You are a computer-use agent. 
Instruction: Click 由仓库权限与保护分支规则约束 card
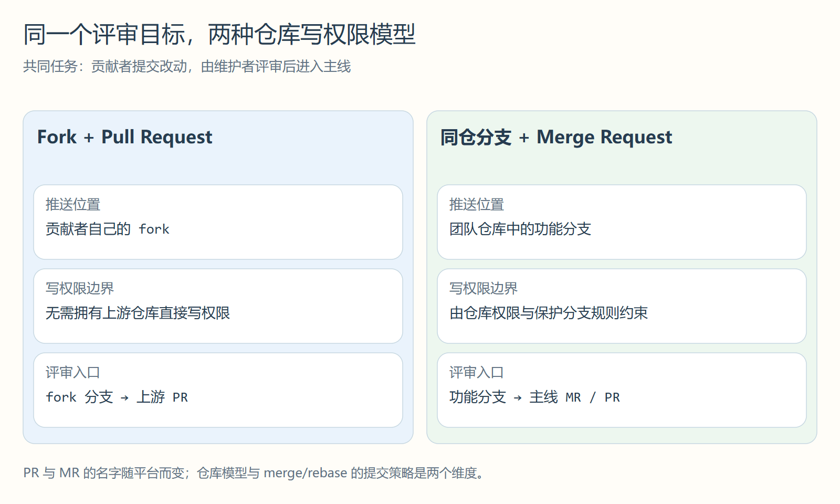622,306
